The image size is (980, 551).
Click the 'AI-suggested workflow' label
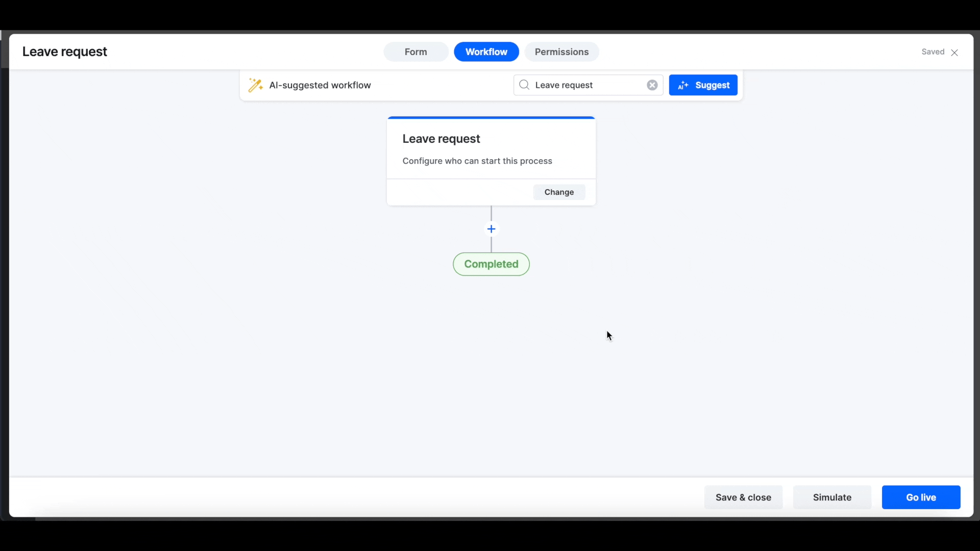coord(320,85)
